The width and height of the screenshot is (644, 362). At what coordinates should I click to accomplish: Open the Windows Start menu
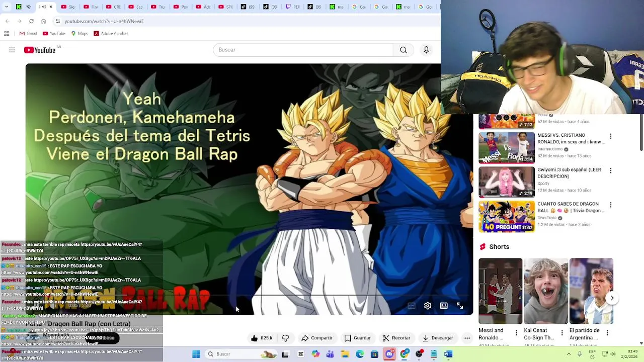click(196, 354)
